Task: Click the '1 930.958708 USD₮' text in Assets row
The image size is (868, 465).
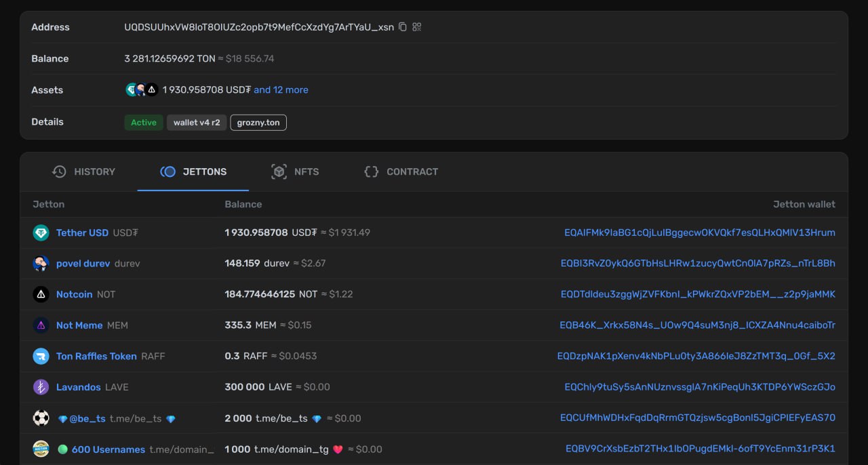Action: 207,89
